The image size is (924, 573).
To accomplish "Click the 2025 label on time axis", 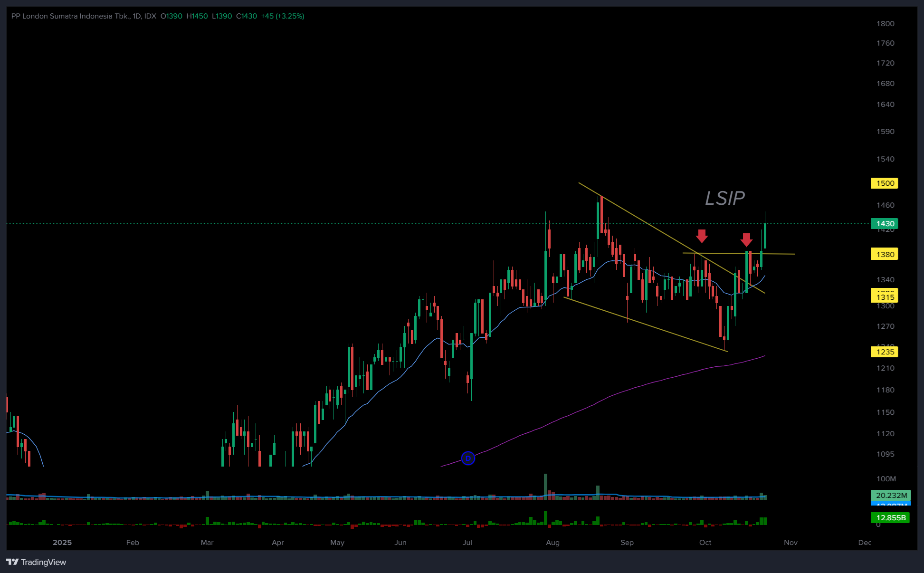I will 62,542.
